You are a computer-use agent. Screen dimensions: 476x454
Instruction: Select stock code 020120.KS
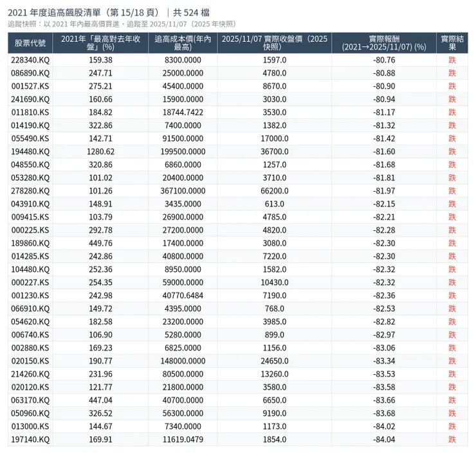coord(30,387)
